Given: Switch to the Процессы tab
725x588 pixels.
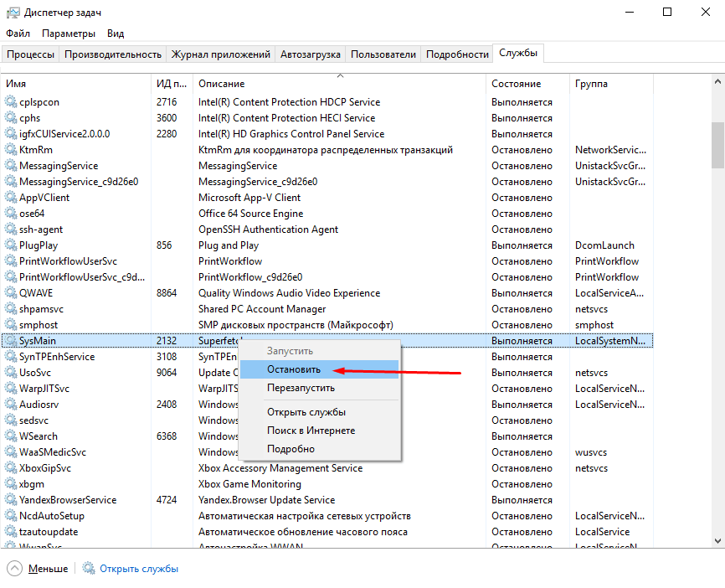Looking at the screenshot, I should click(30, 54).
